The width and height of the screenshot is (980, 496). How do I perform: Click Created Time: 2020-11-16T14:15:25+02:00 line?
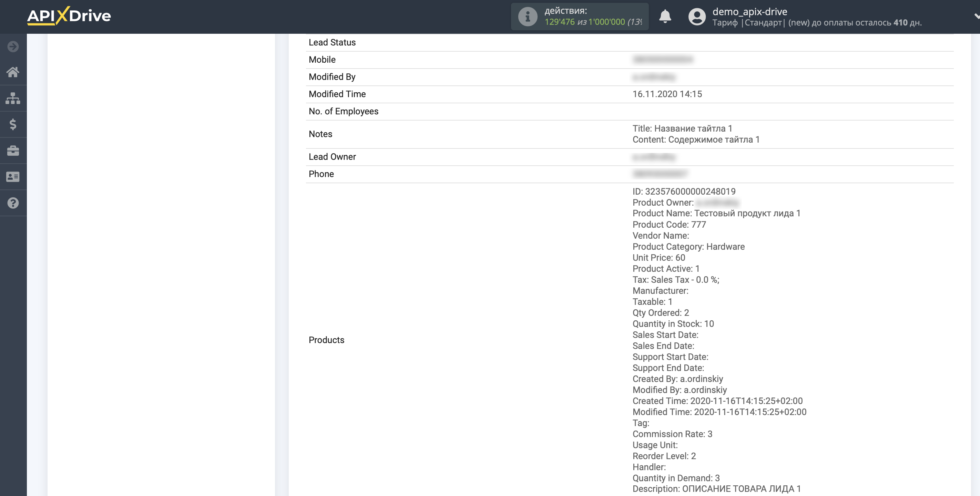[x=717, y=401]
